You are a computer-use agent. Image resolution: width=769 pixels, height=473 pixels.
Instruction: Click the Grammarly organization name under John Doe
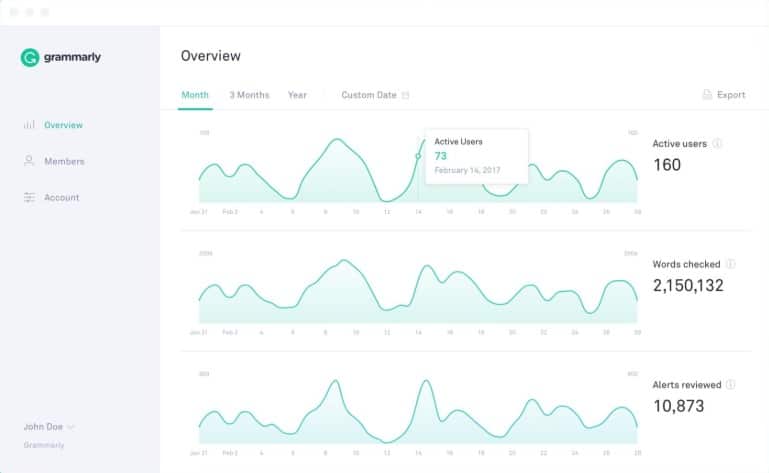pos(44,445)
